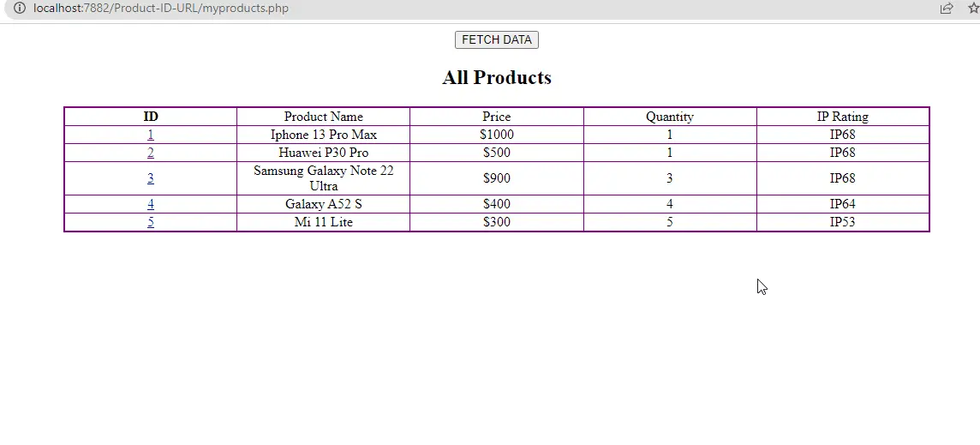Click the All Products heading
This screenshot has width=980, height=445.
[496, 78]
